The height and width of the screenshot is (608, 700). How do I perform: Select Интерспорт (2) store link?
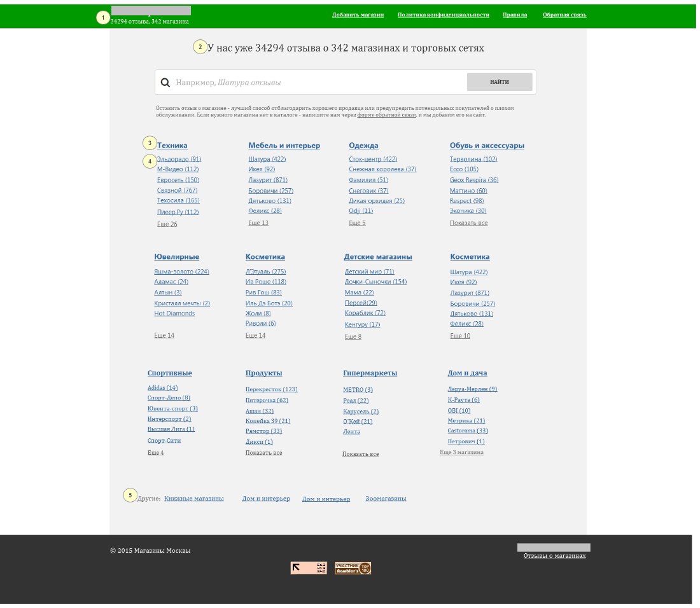(169, 419)
